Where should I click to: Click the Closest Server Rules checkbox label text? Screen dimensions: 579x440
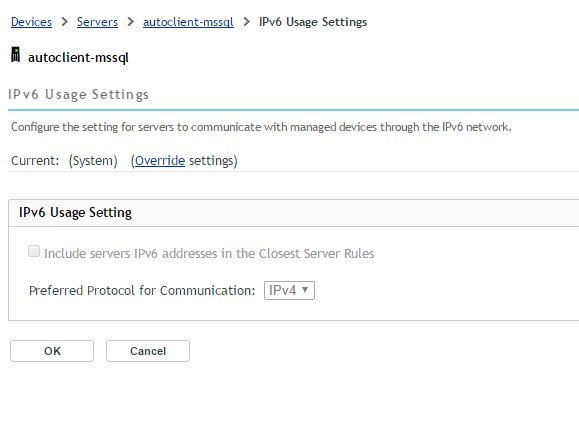[x=209, y=254]
